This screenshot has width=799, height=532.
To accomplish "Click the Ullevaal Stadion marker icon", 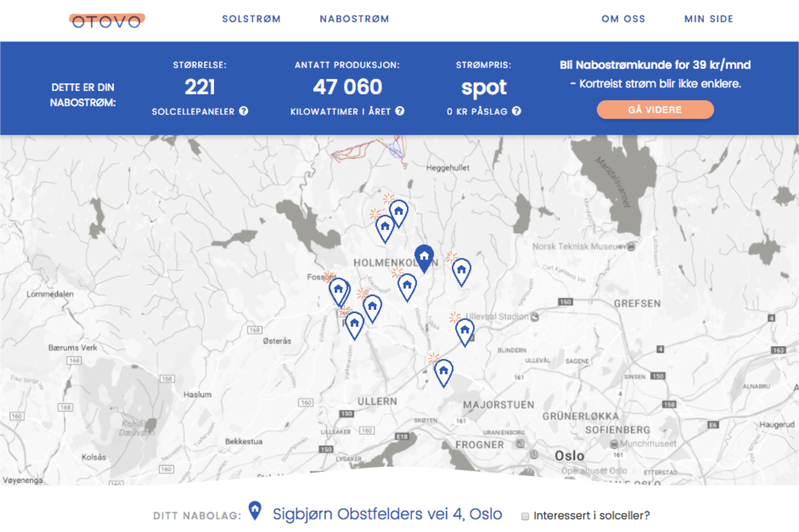I will coord(535,317).
